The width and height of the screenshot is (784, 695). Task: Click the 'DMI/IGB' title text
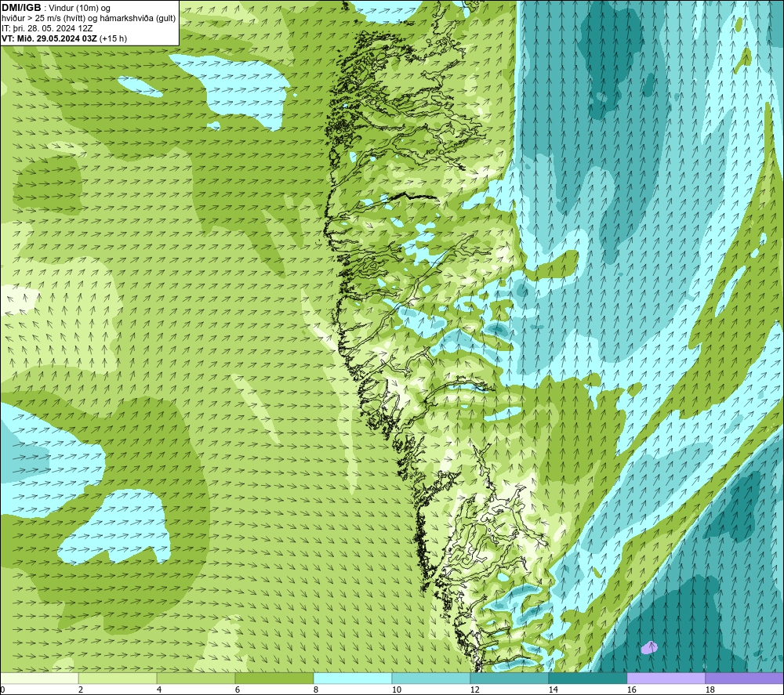point(21,8)
